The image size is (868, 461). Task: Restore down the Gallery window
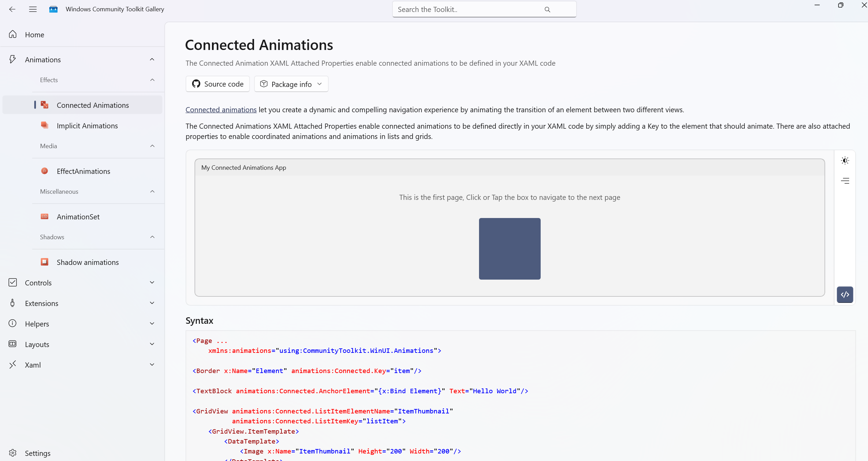coord(841,5)
